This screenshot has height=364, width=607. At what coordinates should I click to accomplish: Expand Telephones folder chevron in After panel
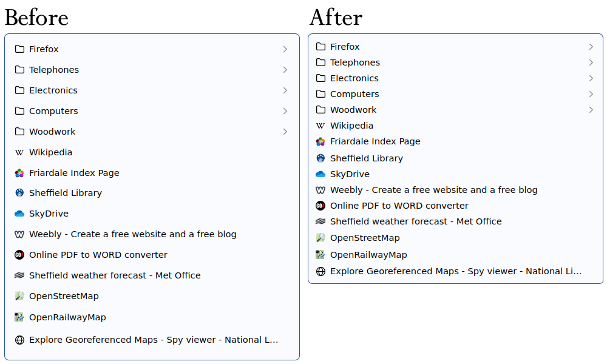click(x=591, y=62)
